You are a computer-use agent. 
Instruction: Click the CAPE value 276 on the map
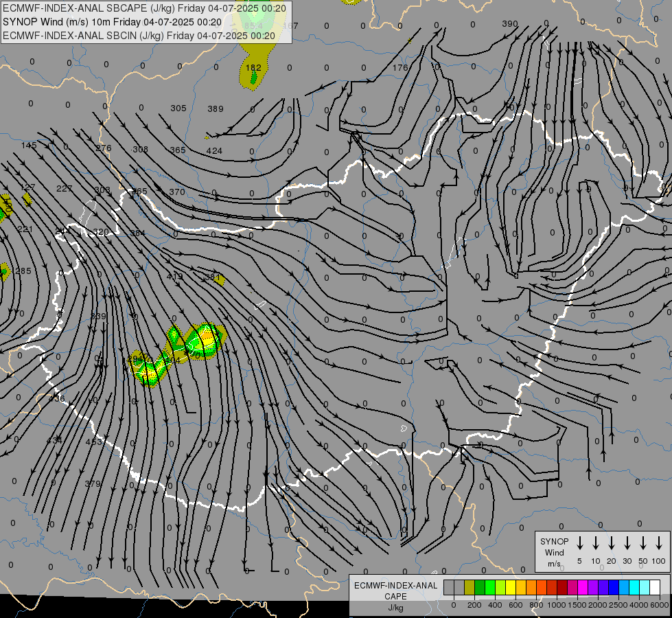click(103, 148)
